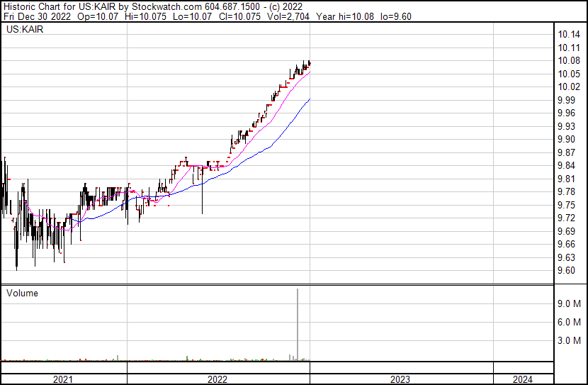Click the 3.0 M volume axis label
The image size is (588, 385).
click(x=569, y=341)
